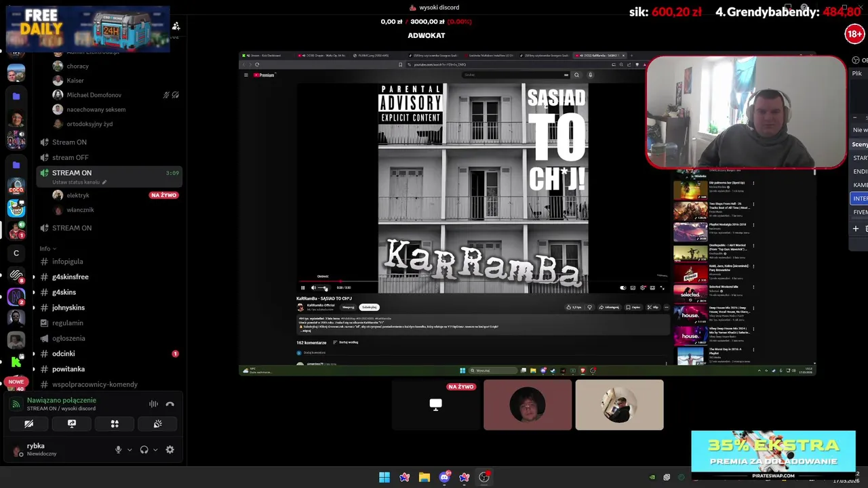Image resolution: width=868 pixels, height=488 pixels.
Task: Click the Subskrybuj button
Action: click(x=369, y=307)
